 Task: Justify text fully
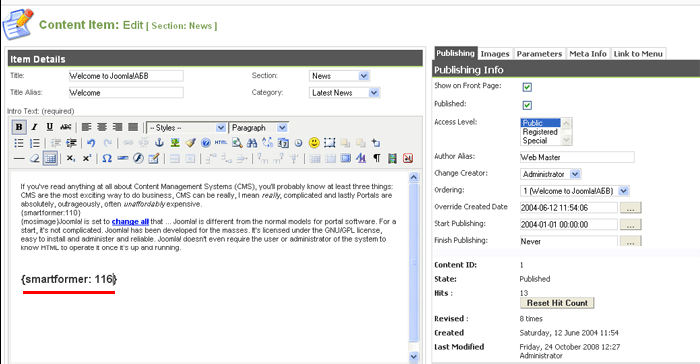coord(133,127)
